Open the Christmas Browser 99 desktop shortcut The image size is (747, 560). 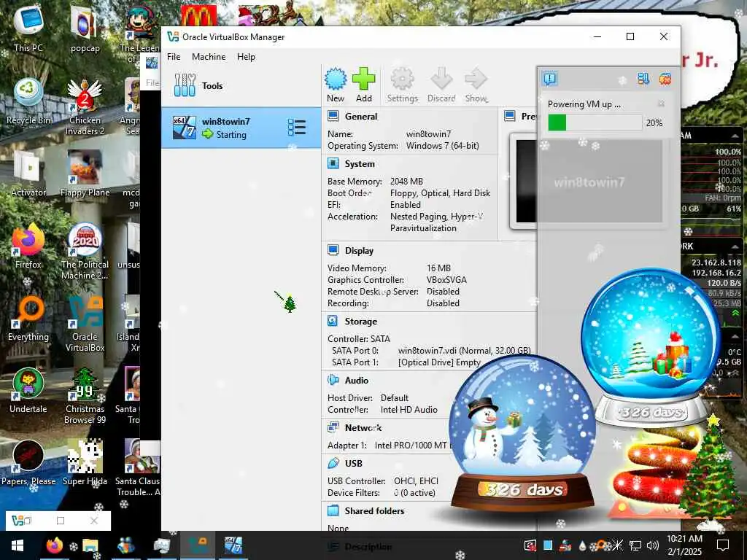pos(85,396)
